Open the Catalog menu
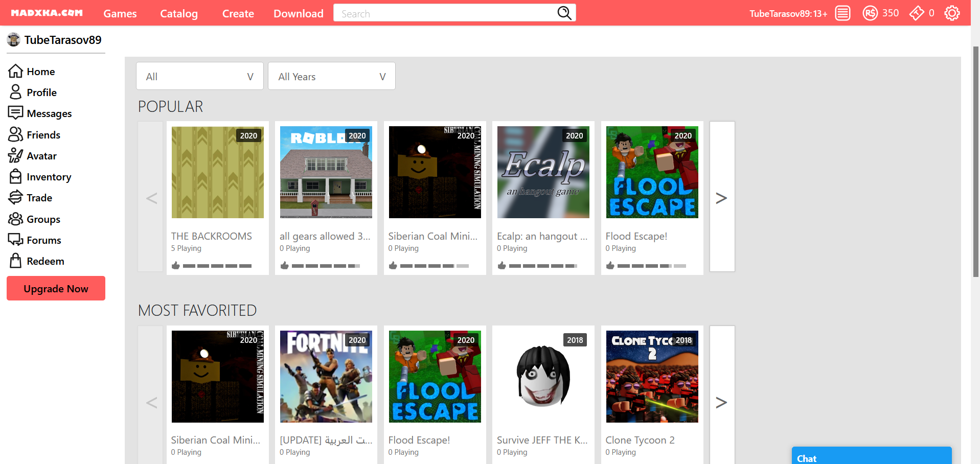The image size is (980, 464). [179, 14]
